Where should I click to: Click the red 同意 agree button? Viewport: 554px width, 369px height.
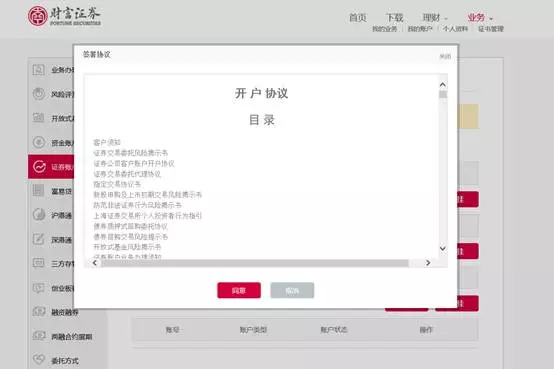tap(239, 290)
